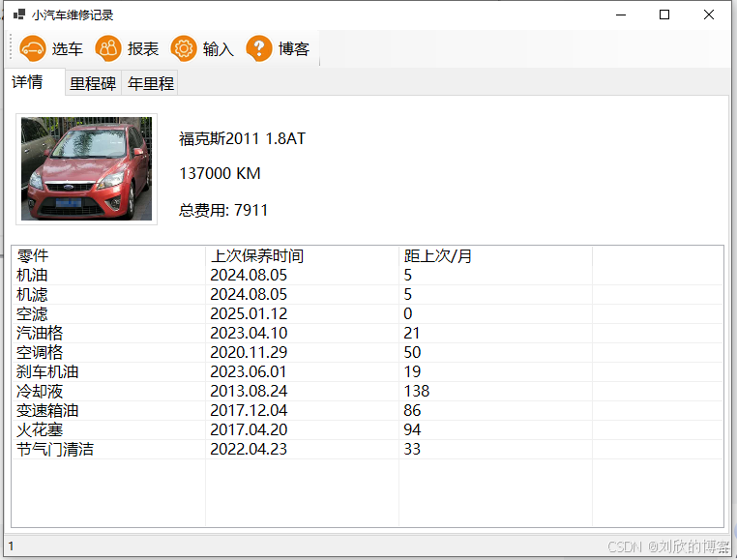Click the status bar value 1
The height and width of the screenshot is (560, 737).
click(11, 545)
